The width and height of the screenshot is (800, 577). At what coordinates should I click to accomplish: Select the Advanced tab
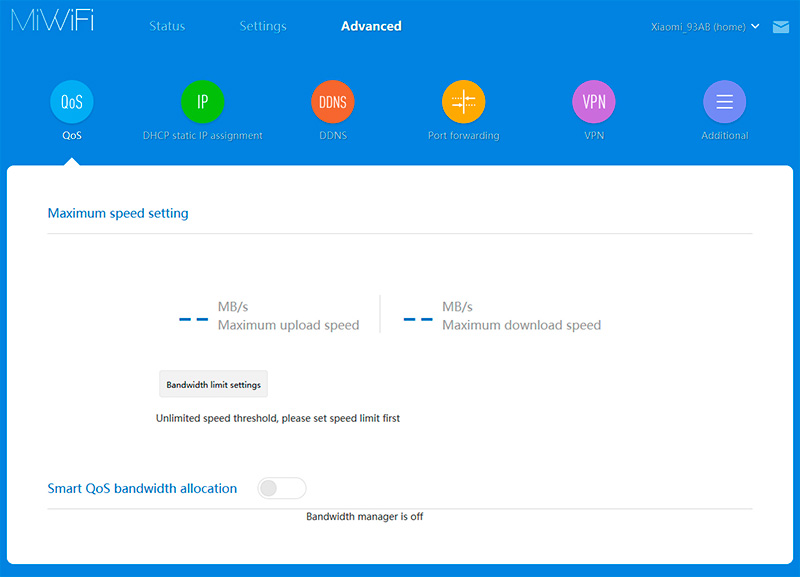[371, 26]
